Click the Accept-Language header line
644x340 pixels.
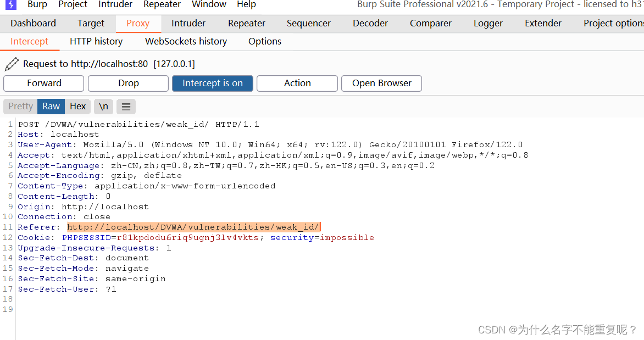pos(226,166)
